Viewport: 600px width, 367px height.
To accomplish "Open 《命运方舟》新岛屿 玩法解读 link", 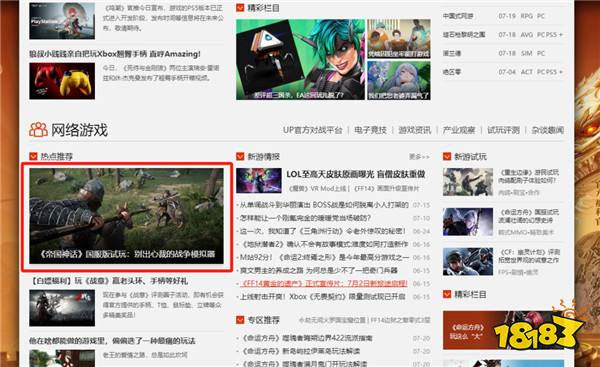I will click(x=301, y=351).
